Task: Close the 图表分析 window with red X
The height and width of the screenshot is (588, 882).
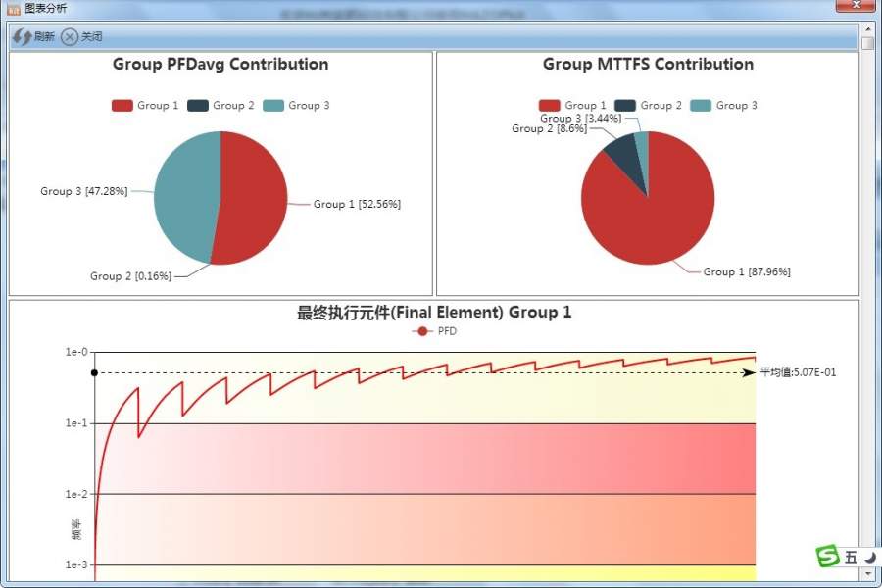Action: tap(857, 5)
